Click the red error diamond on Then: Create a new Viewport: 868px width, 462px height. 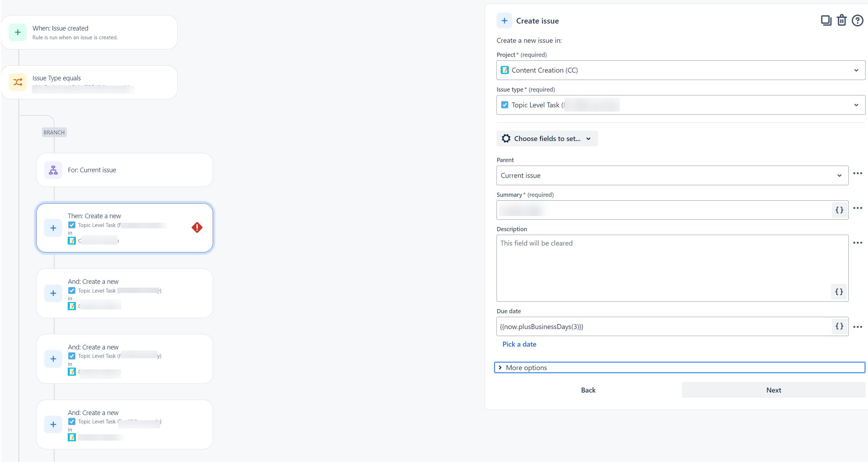(x=197, y=228)
